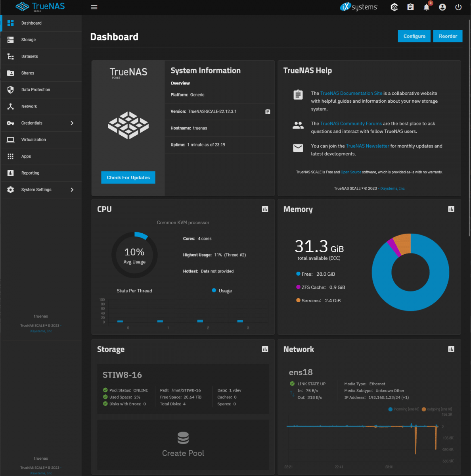
Task: Click the Storage sidebar icon
Action: (x=11, y=40)
